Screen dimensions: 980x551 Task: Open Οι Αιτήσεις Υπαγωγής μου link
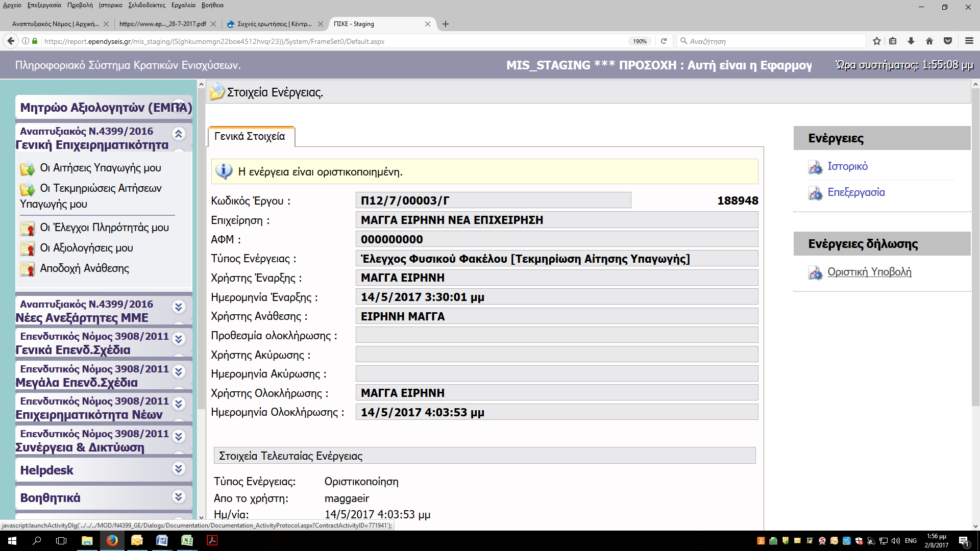pyautogui.click(x=101, y=168)
